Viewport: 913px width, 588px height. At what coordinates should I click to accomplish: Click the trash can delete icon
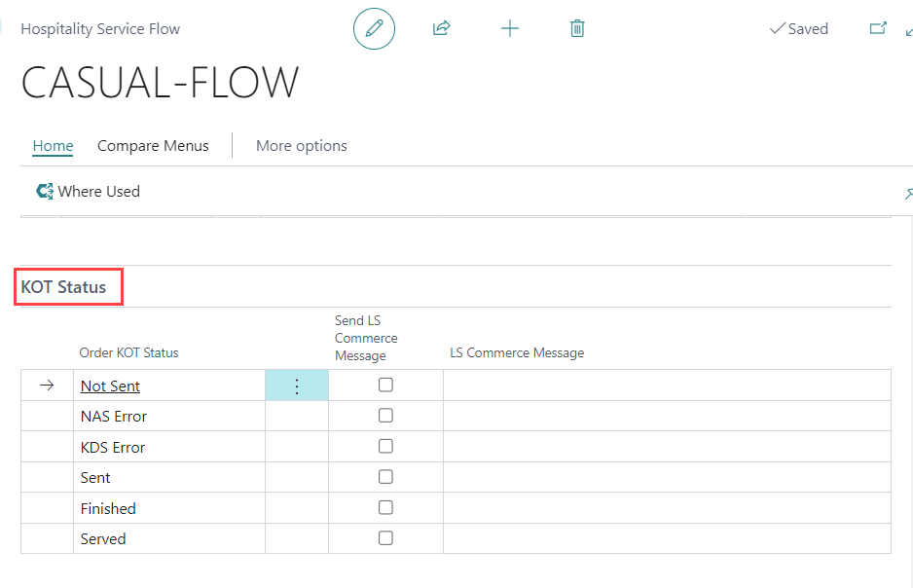pyautogui.click(x=577, y=28)
